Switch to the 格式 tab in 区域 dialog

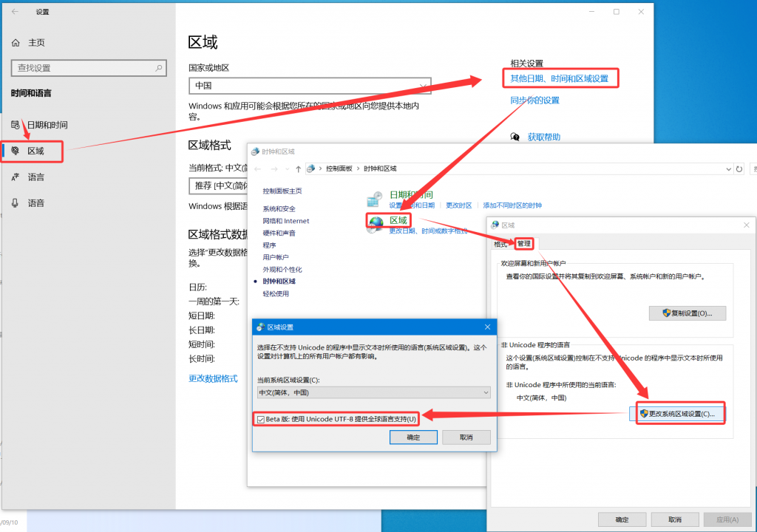point(500,245)
